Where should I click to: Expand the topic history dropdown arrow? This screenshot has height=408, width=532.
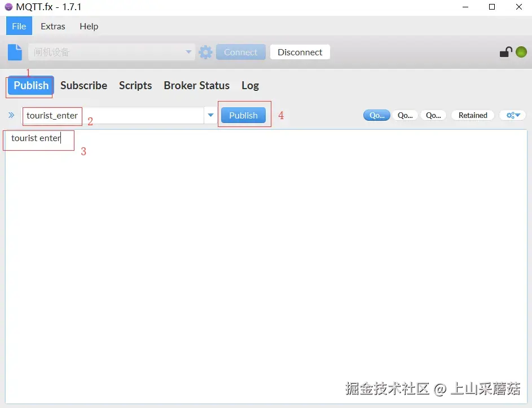coord(210,116)
